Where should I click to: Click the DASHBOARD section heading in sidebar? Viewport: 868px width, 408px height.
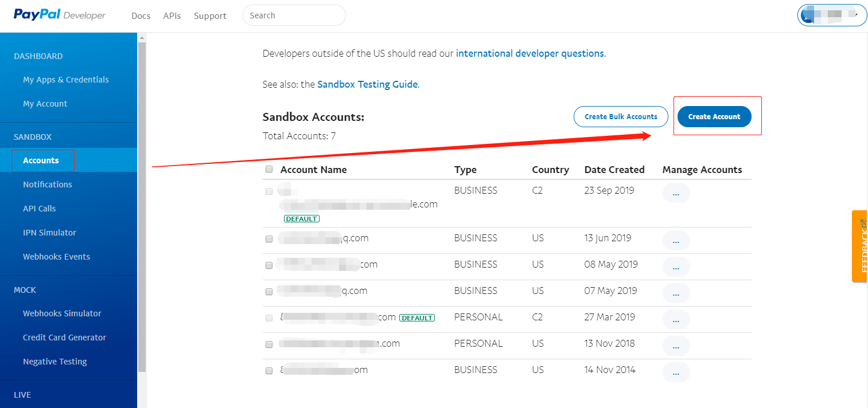38,56
